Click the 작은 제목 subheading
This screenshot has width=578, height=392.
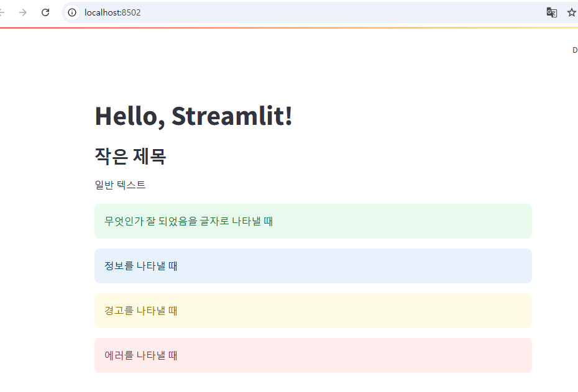(x=131, y=156)
